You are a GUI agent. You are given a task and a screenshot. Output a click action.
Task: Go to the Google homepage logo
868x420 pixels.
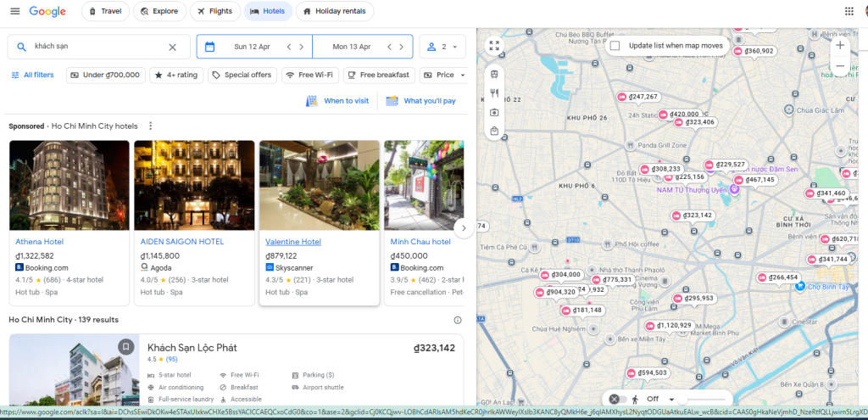pos(47,11)
